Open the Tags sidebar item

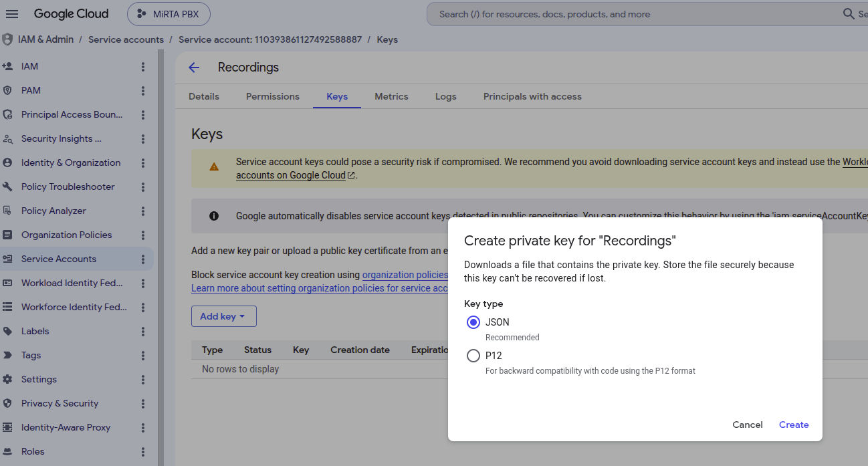[x=31, y=355]
